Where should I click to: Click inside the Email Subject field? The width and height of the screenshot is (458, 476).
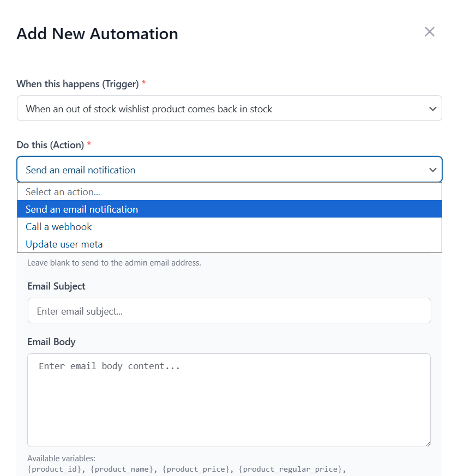click(x=229, y=310)
